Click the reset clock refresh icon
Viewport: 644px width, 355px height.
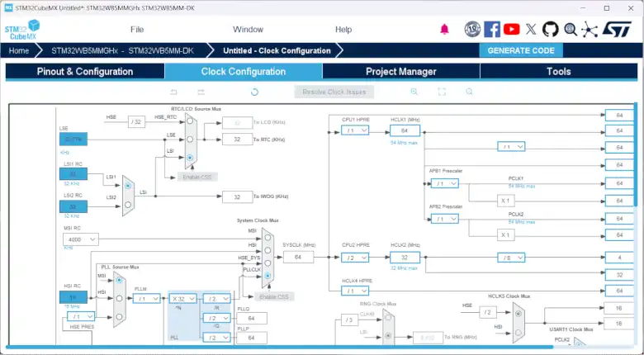(254, 92)
